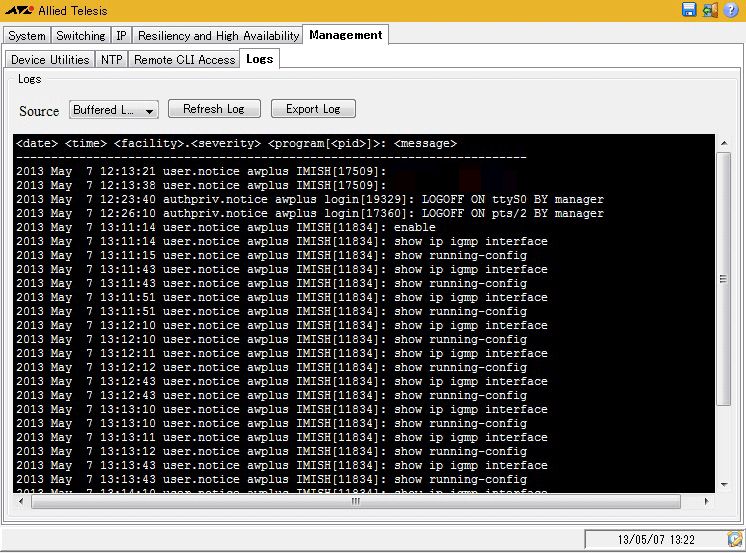Viewport: 746px width, 553px height.
Task: Click the save configuration disk icon
Action: pos(689,10)
